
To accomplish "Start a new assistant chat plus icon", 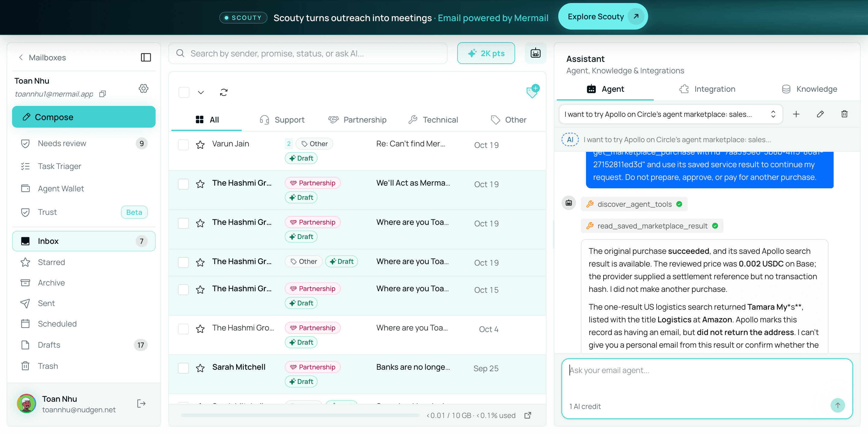I will 796,114.
